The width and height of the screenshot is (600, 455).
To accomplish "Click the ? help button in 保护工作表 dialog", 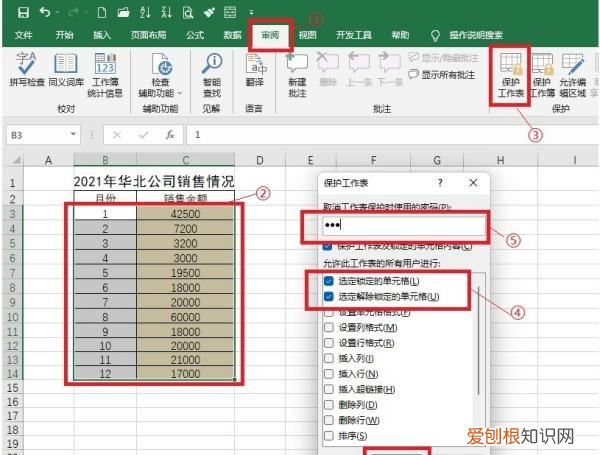I will coord(440,183).
